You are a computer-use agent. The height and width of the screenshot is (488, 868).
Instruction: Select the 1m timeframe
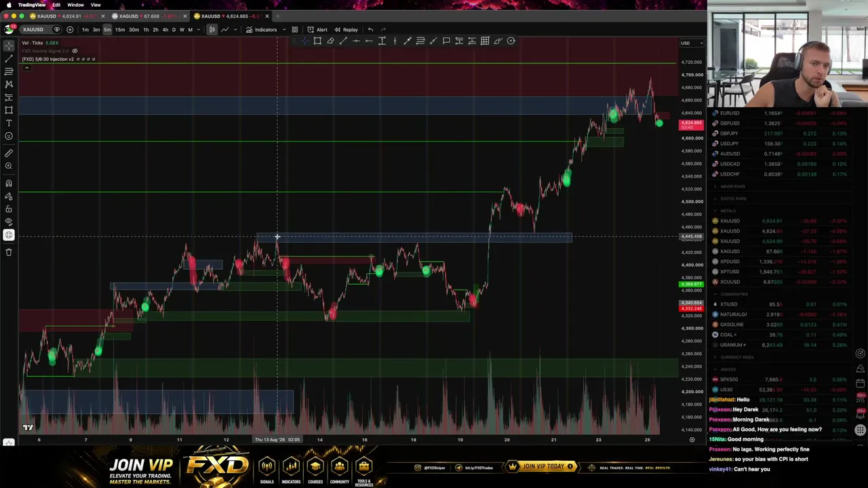click(x=85, y=30)
